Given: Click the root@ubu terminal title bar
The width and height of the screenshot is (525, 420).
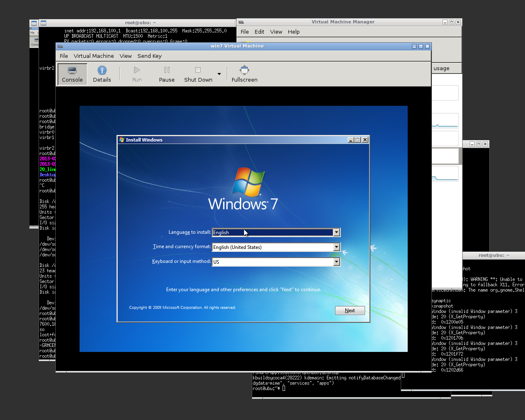Looking at the screenshot, I should point(140,23).
